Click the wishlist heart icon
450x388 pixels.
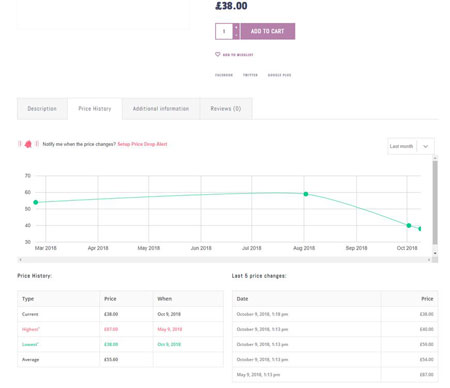[218, 54]
